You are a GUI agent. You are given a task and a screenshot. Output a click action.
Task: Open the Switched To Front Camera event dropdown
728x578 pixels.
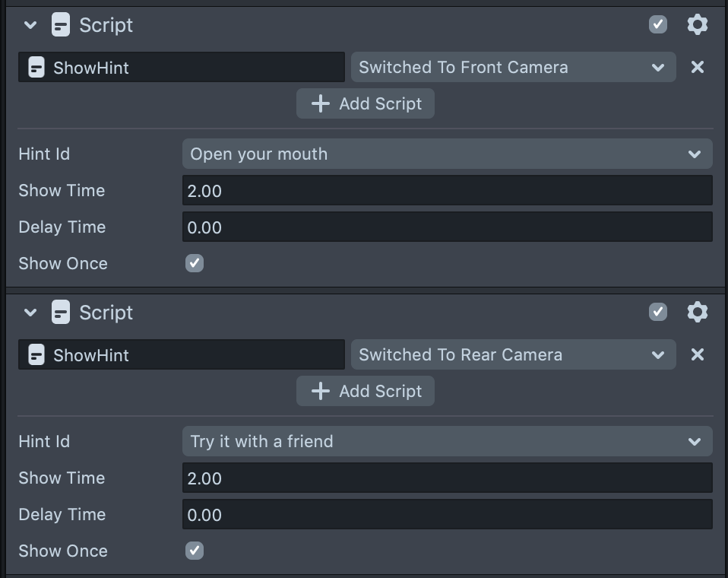click(x=513, y=68)
